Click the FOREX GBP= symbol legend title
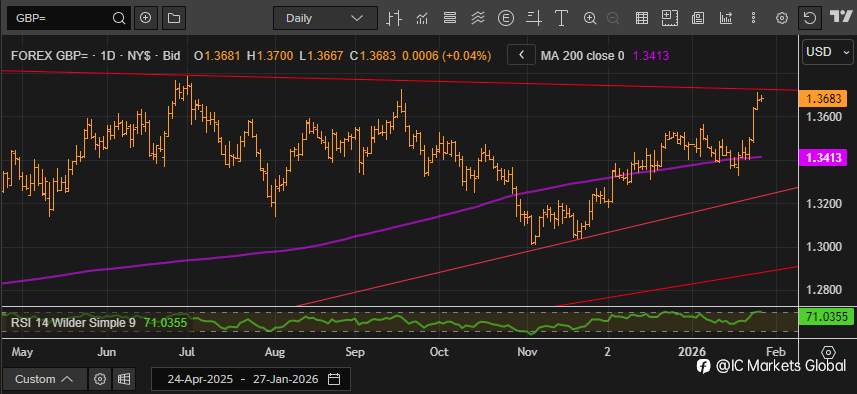This screenshot has height=394, width=857. click(96, 55)
